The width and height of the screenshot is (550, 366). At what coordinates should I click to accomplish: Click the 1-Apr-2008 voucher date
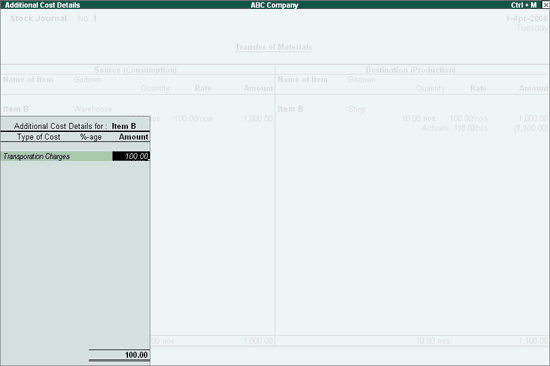click(526, 18)
